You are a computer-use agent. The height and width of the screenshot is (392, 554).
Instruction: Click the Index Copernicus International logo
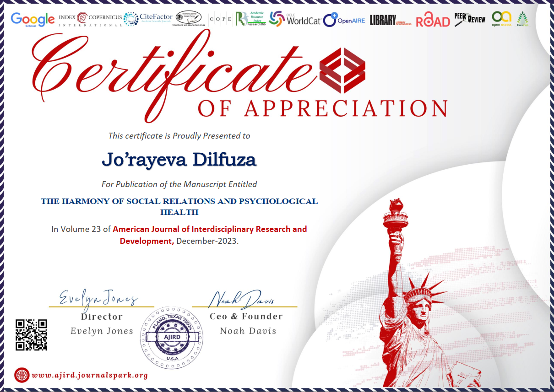(90, 18)
